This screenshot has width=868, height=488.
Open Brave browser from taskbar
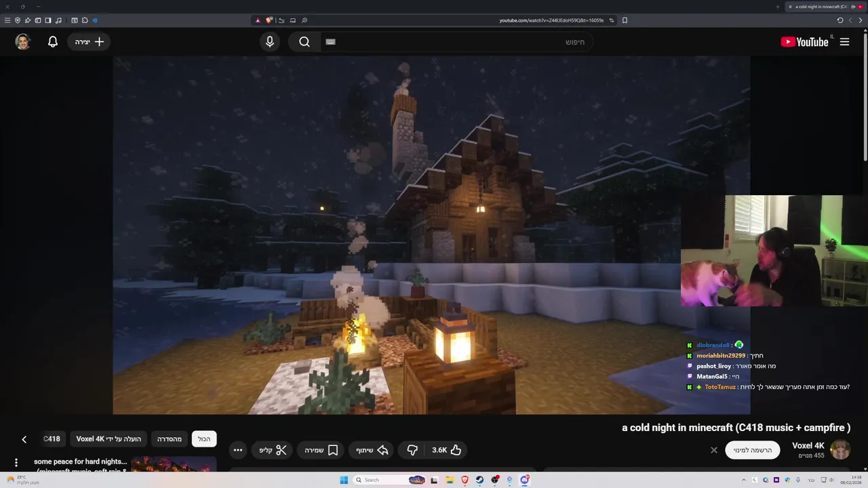pos(465,480)
